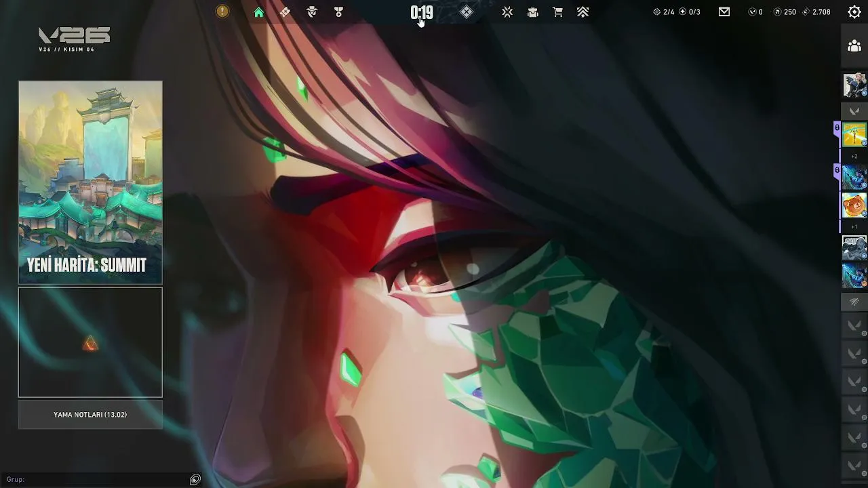View the 0/3 missions progress
This screenshot has width=868, height=488.
tap(690, 12)
